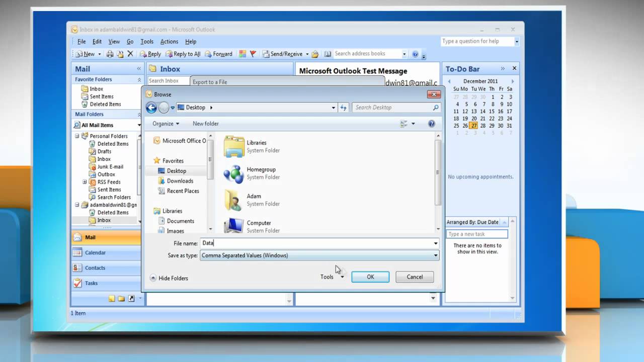Open the New item dropdown arrow
This screenshot has height=362, width=644.
click(x=99, y=54)
